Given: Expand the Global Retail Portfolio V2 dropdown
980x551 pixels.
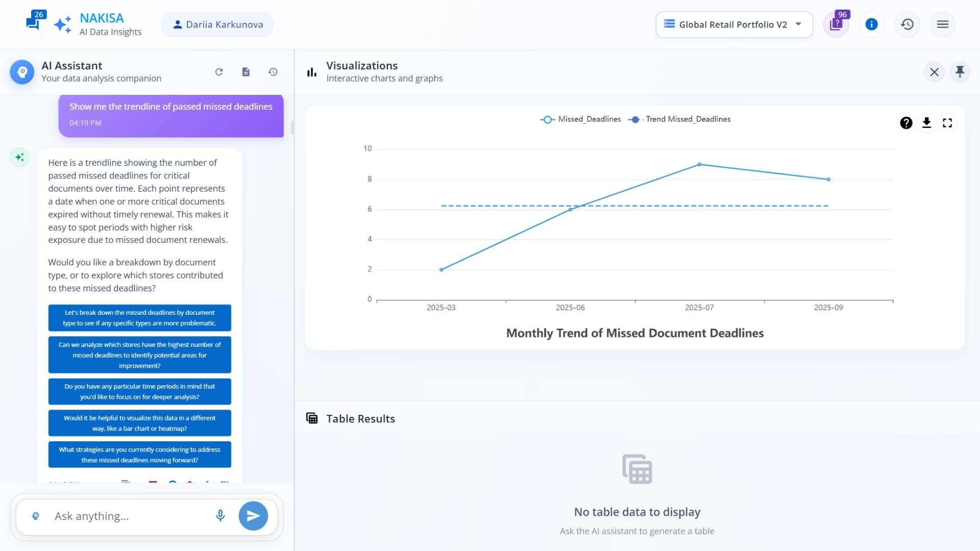Looking at the screenshot, I should click(733, 24).
